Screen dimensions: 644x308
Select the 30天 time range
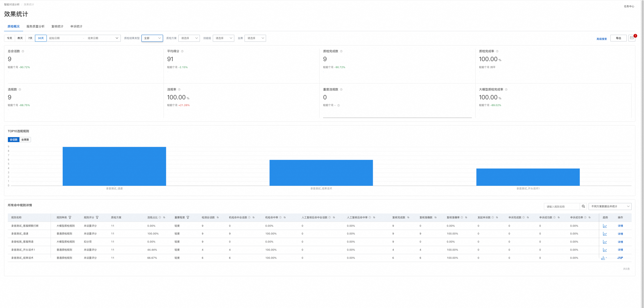coord(41,38)
